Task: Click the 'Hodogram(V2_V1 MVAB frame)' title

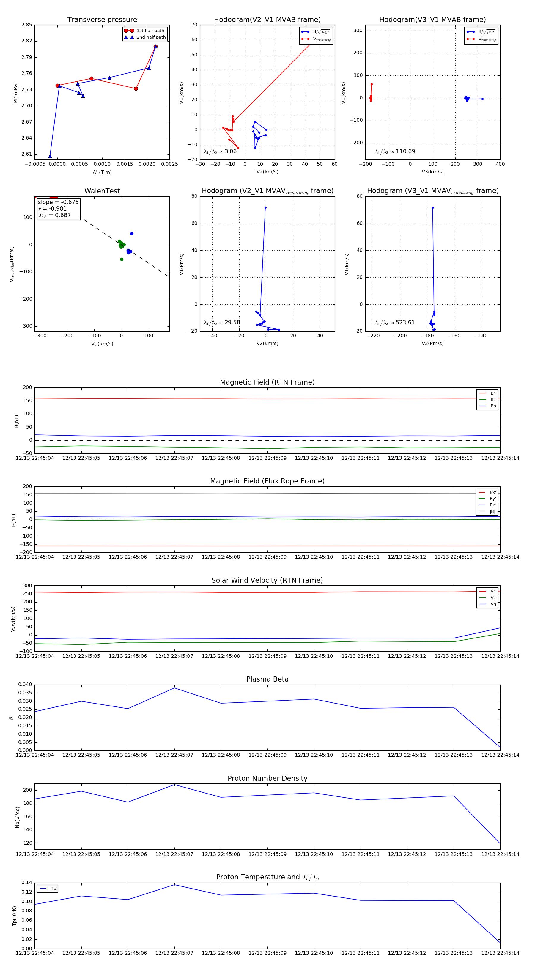Action: [267, 20]
